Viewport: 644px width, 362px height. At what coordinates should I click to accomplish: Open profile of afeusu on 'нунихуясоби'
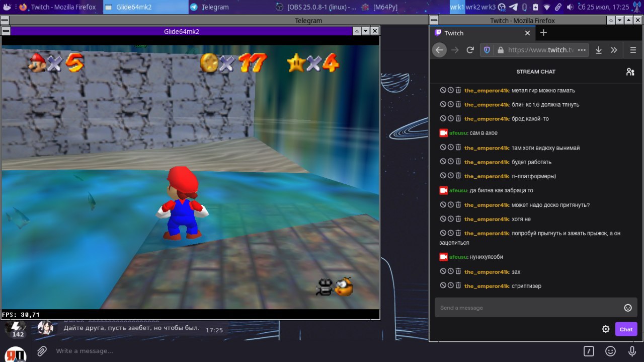point(459,257)
